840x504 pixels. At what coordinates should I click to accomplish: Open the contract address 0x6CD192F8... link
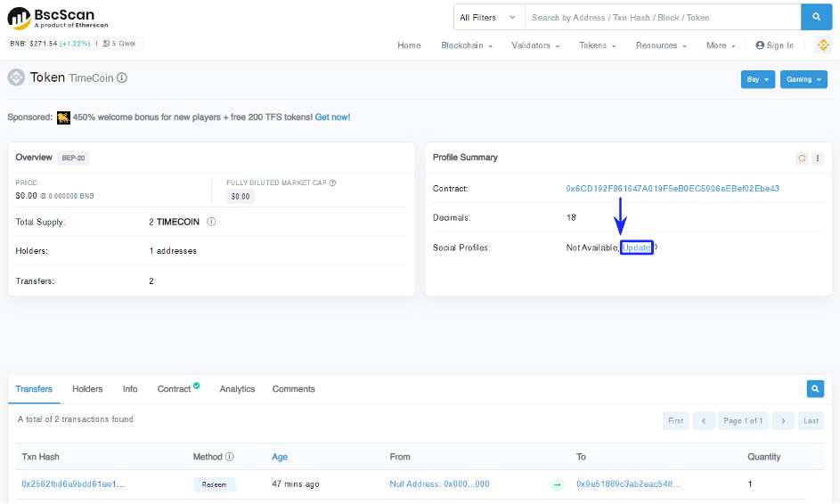tap(673, 189)
